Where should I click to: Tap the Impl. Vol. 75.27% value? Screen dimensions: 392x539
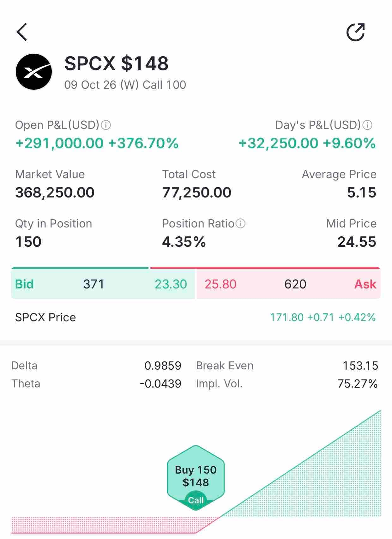click(x=358, y=384)
